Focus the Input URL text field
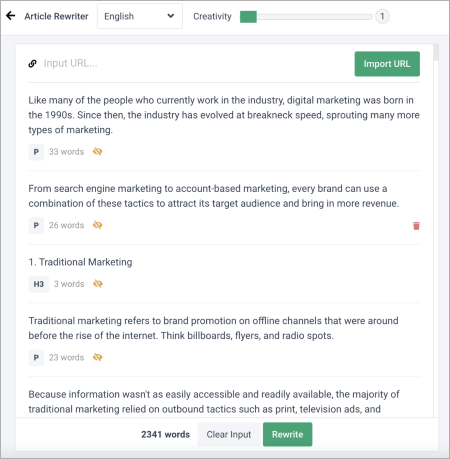 pos(197,63)
